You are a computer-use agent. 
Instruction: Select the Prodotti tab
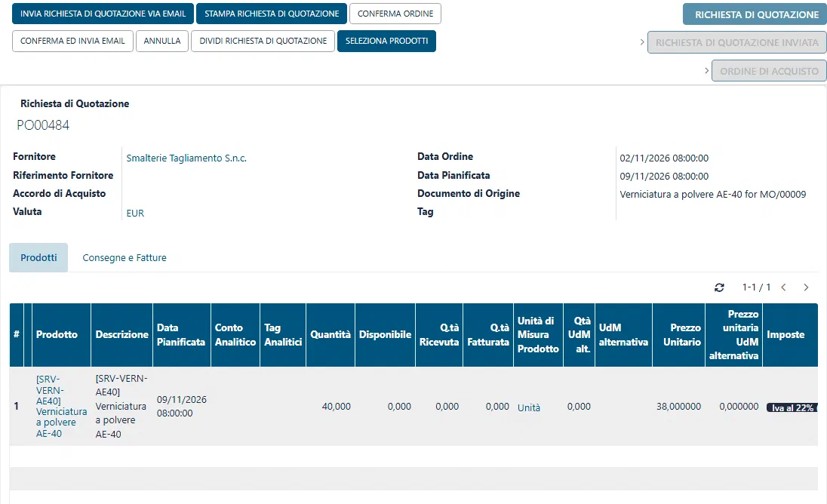[x=38, y=258]
